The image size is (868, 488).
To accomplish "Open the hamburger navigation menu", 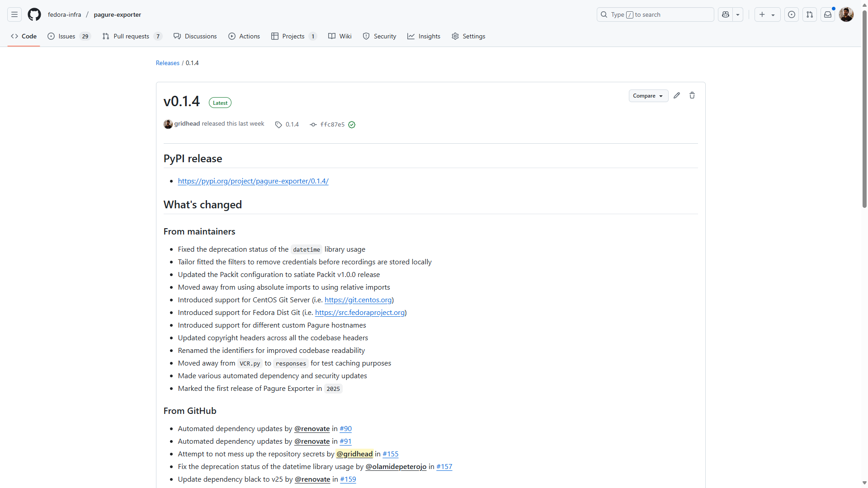I will point(14,14).
